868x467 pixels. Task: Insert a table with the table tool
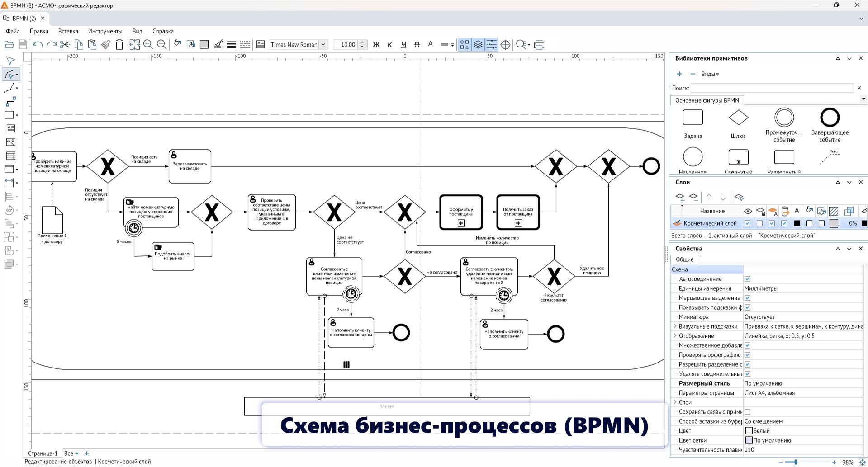10,156
